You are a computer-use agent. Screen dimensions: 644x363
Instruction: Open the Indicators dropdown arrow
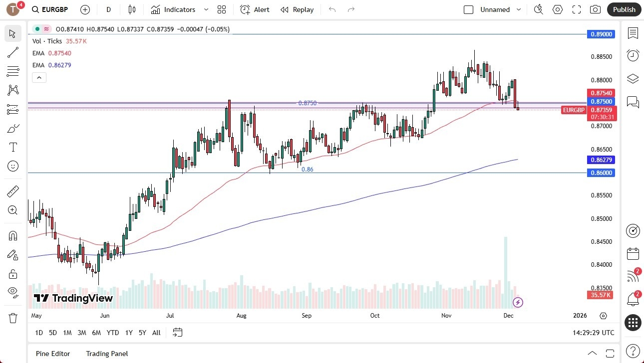click(x=205, y=9)
